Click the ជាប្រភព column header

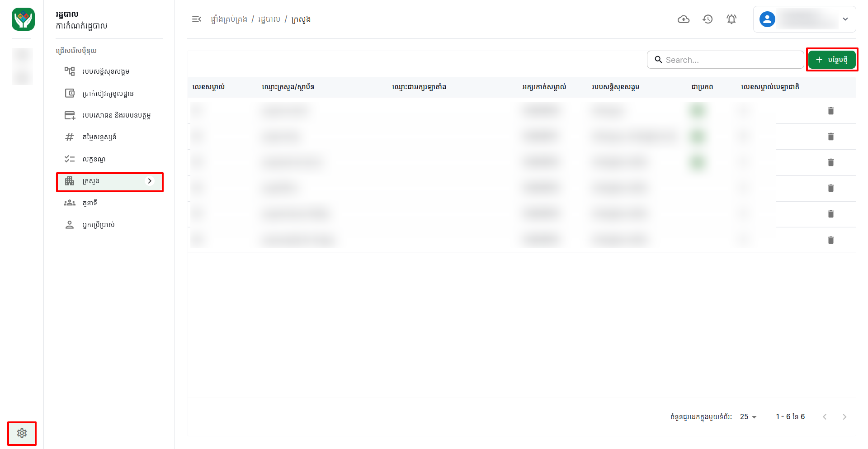(702, 87)
